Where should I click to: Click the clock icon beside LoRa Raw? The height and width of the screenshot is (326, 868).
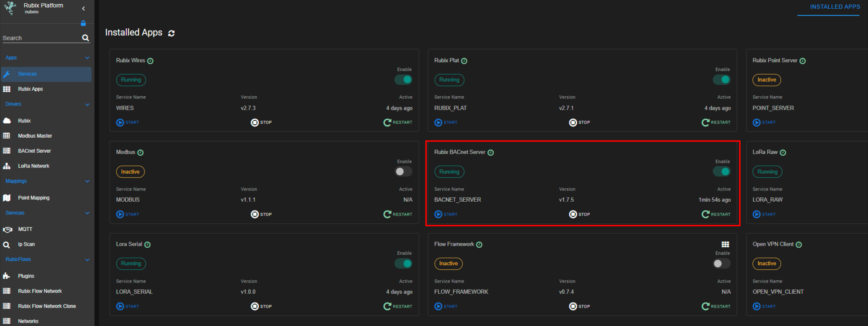coord(783,152)
